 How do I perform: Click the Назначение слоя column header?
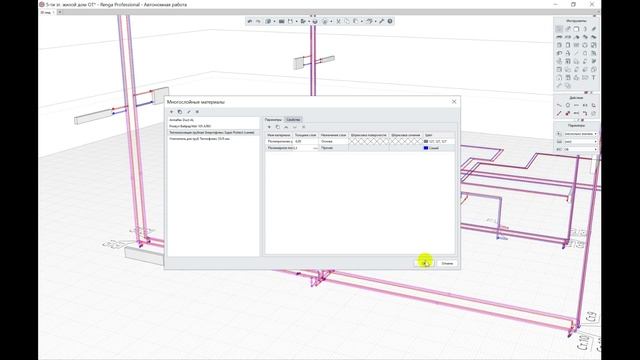coord(333,135)
